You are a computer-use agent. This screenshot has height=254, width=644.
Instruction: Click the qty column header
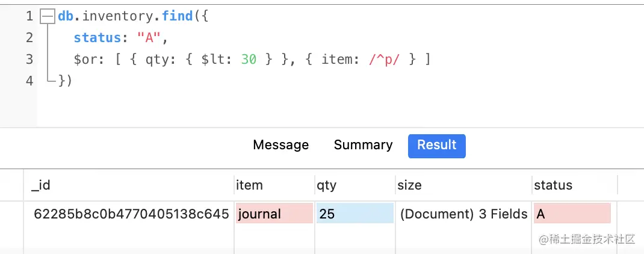click(327, 185)
